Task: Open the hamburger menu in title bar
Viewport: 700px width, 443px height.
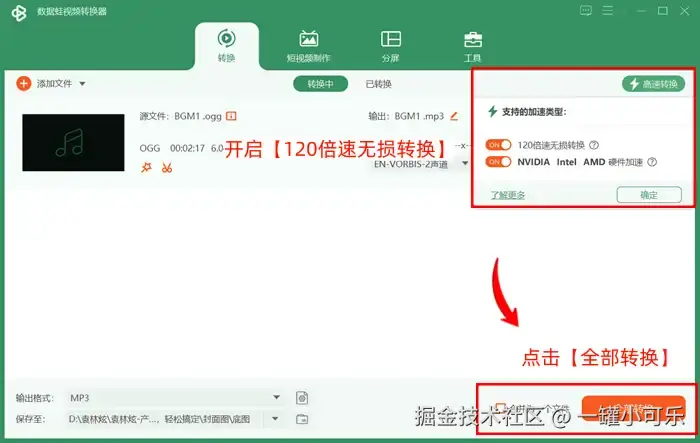Action: pos(608,10)
